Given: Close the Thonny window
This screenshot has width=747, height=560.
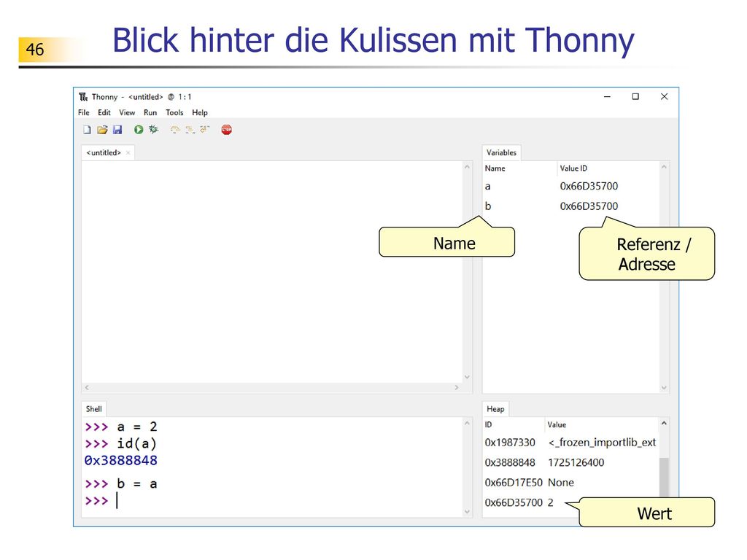Looking at the screenshot, I should (664, 97).
